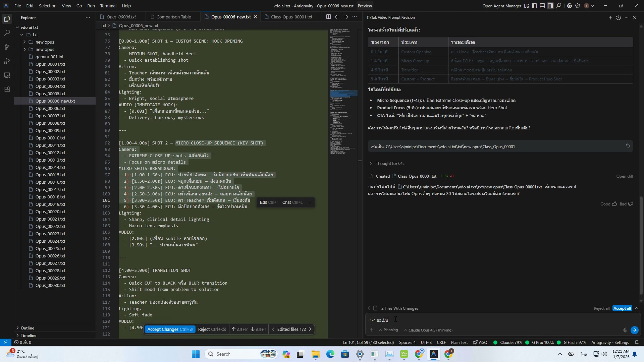Open Run and Debug view
Viewport: 644px width, 362px height.
7,61
